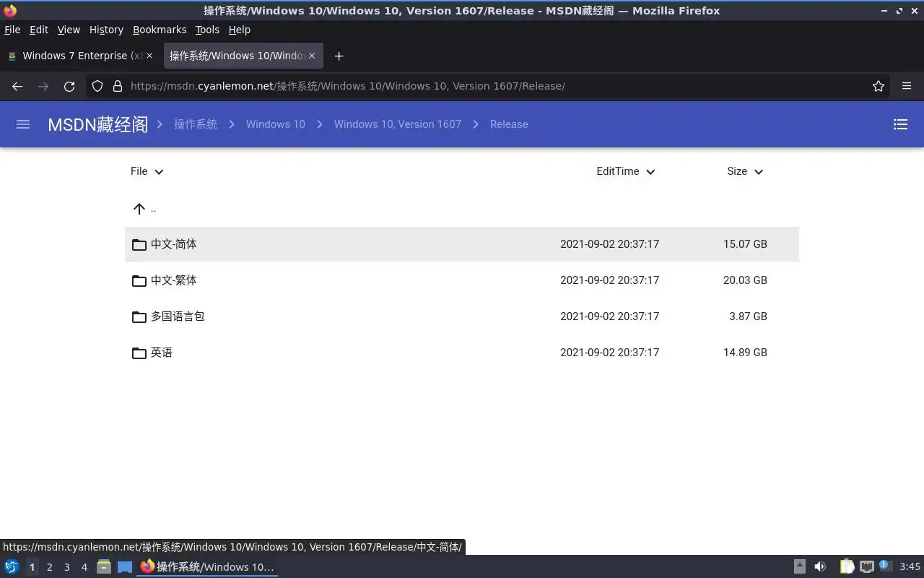Screen dimensions: 924x578
Task: Open Firefox application menu hamburger icon
Action: click(907, 86)
